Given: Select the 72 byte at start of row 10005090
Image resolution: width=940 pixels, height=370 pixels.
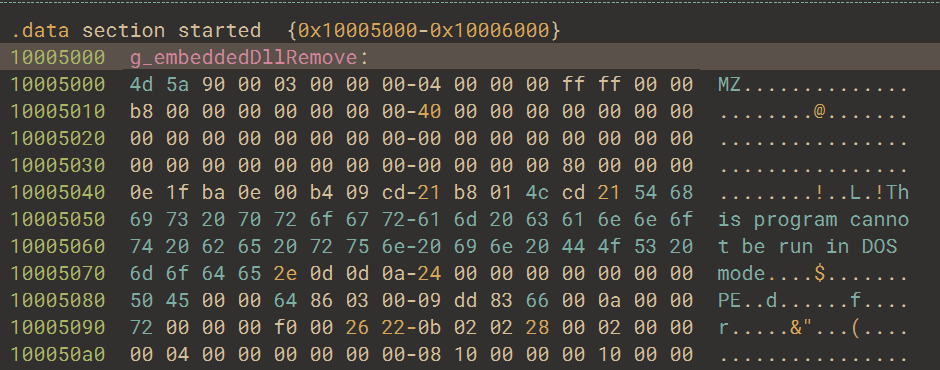Looking at the screenshot, I should (x=141, y=327).
